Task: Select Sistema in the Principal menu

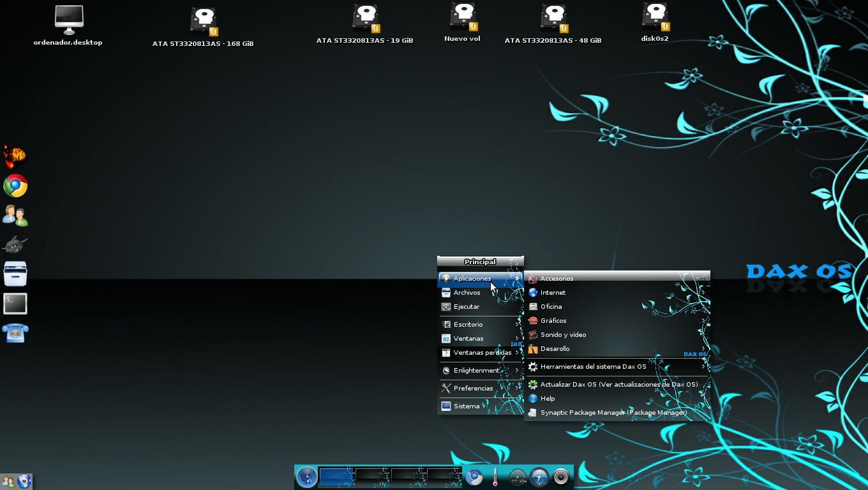Action: point(481,406)
